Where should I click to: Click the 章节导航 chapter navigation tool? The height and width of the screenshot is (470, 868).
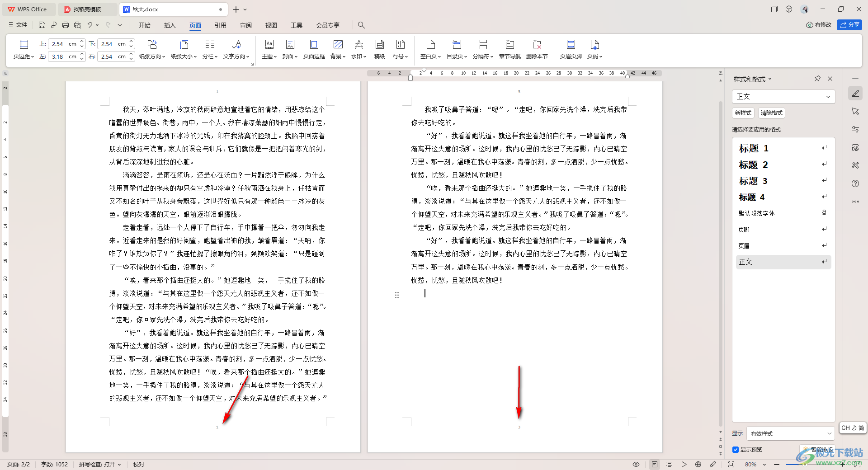tap(509, 49)
